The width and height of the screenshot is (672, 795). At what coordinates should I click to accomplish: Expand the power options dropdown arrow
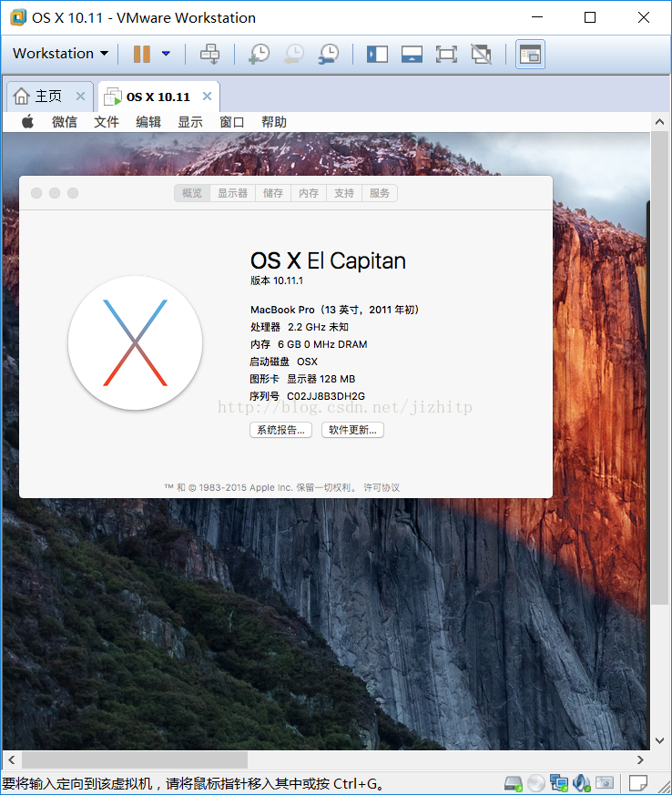coord(166,54)
